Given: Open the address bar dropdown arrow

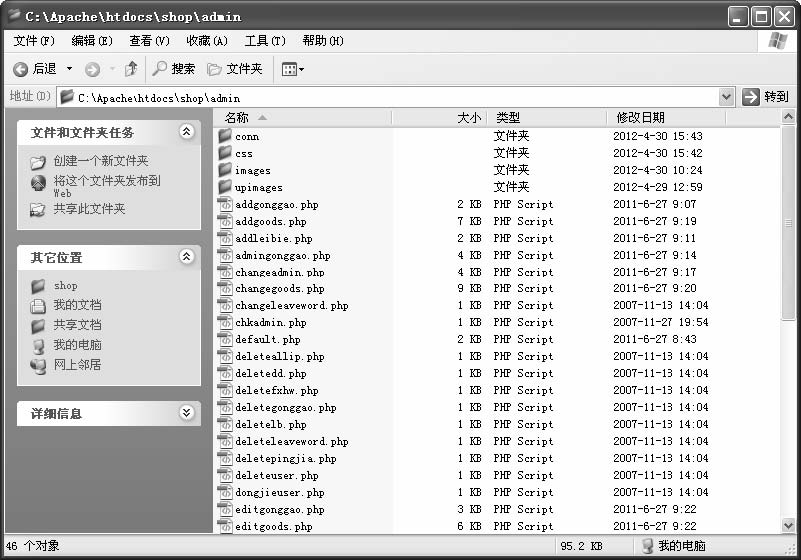Looking at the screenshot, I should coord(726,97).
